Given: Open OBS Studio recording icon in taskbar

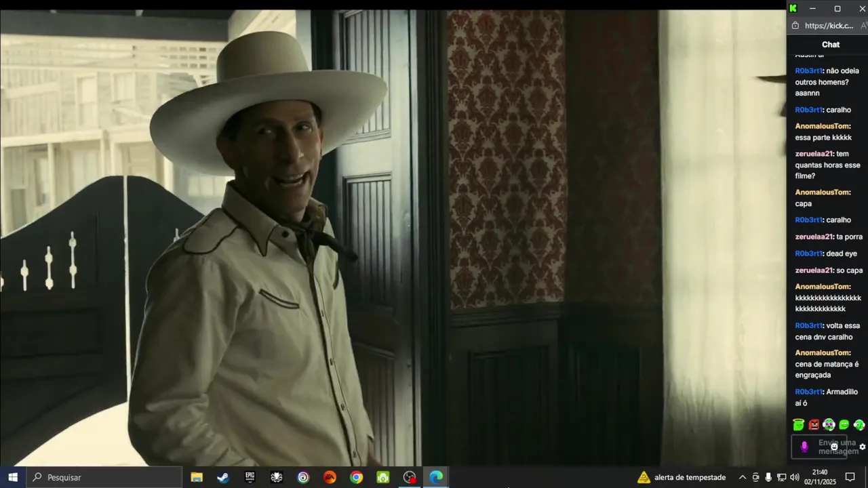Looking at the screenshot, I should pyautogui.click(x=410, y=477).
